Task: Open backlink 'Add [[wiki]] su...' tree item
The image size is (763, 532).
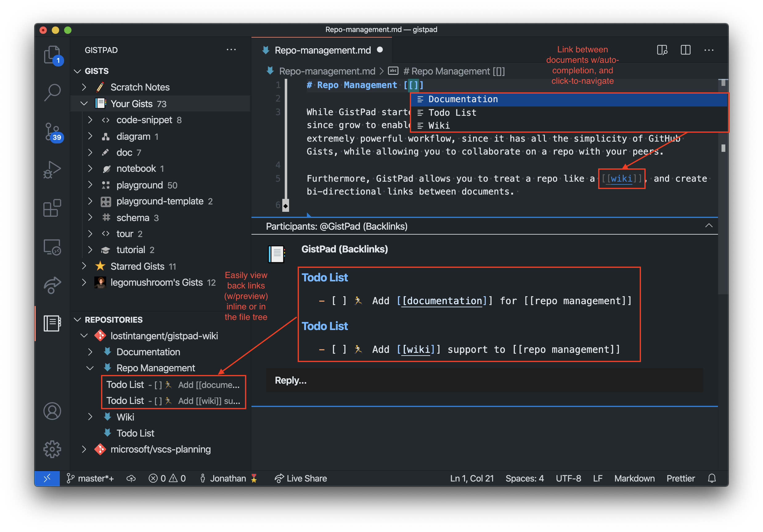Action: pyautogui.click(x=173, y=401)
